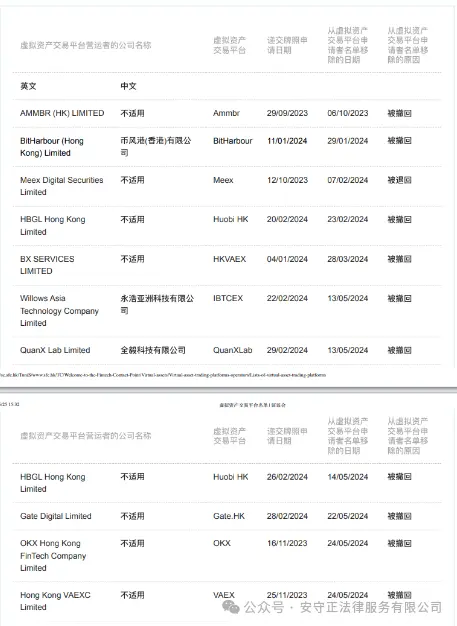Screen dimensions: 457x626
Task: Select the date 04/01/2024
Action: 287,259
